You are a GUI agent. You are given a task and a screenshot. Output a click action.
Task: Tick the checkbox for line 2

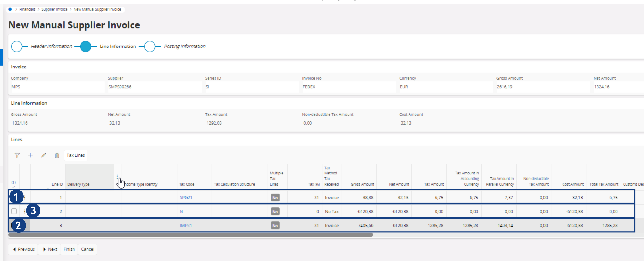[14, 211]
